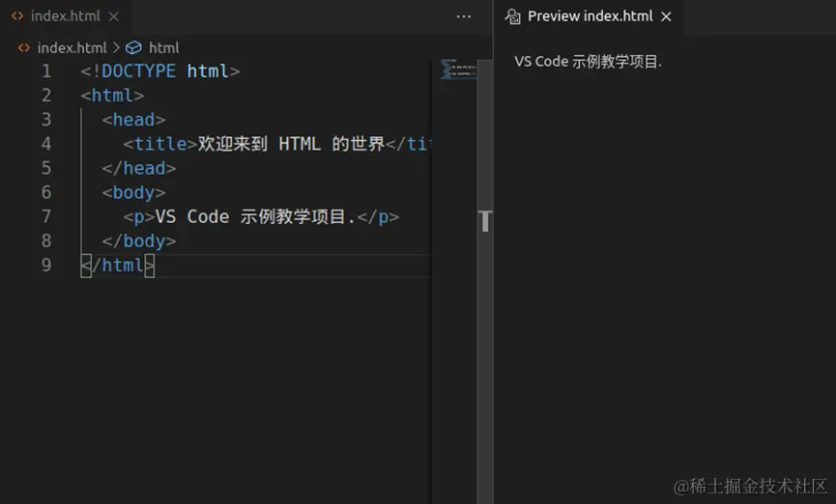Image resolution: width=836 pixels, height=504 pixels.
Task: Click the opening <head> tag
Action: [x=133, y=120]
